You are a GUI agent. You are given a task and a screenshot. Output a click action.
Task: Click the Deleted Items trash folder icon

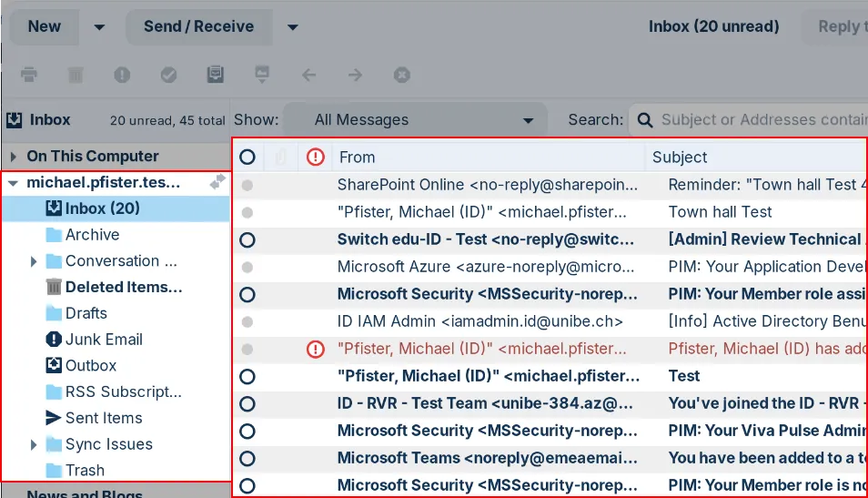[x=54, y=287]
